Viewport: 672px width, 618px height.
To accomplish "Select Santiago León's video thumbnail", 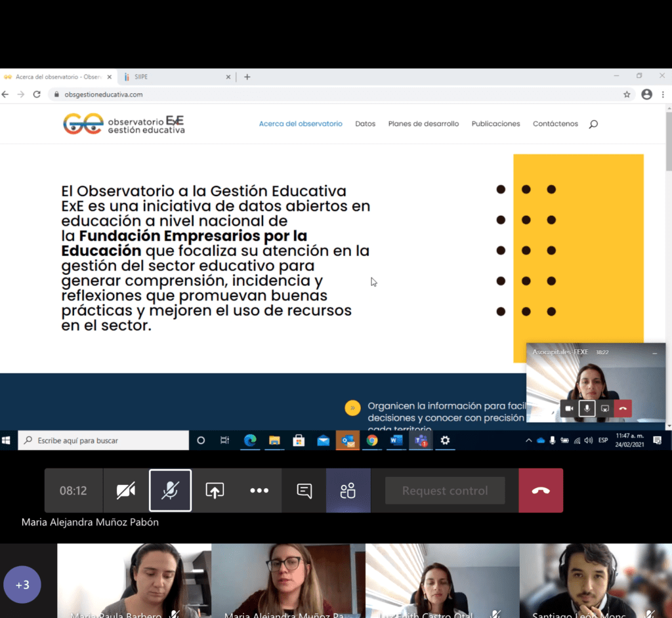I will point(596,581).
